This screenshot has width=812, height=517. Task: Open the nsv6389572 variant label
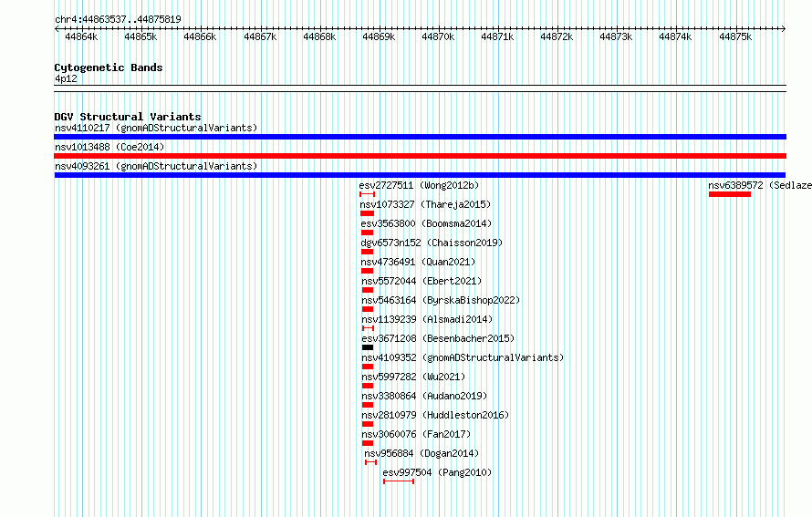760,185
